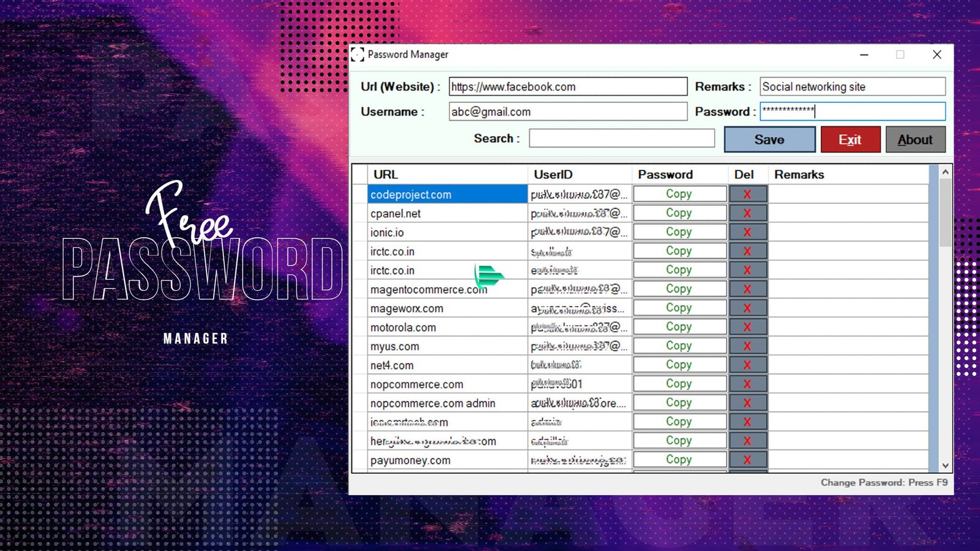Open the About dialog

tap(915, 140)
